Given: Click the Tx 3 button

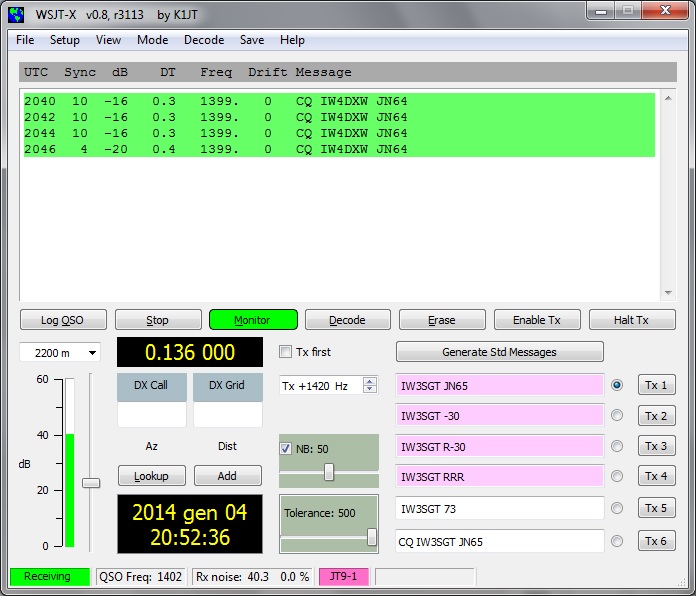Looking at the screenshot, I should (x=656, y=446).
